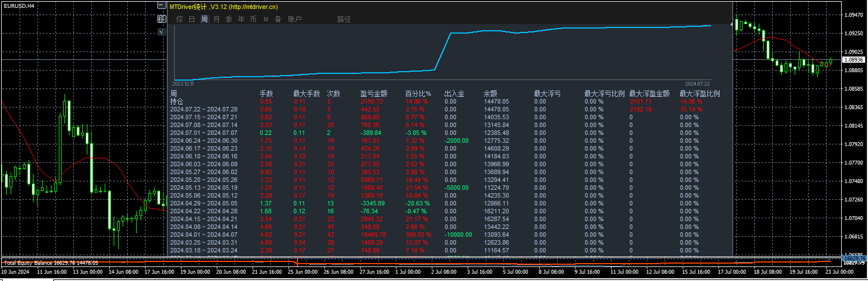The image size is (868, 281).
Task: Click the current price label 1.08936
Action: tap(855, 59)
